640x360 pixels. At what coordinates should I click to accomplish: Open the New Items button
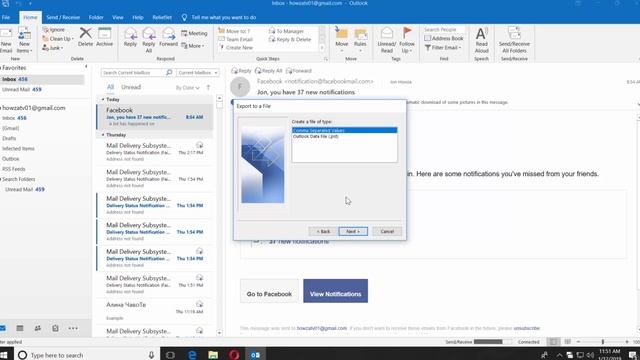click(24, 40)
